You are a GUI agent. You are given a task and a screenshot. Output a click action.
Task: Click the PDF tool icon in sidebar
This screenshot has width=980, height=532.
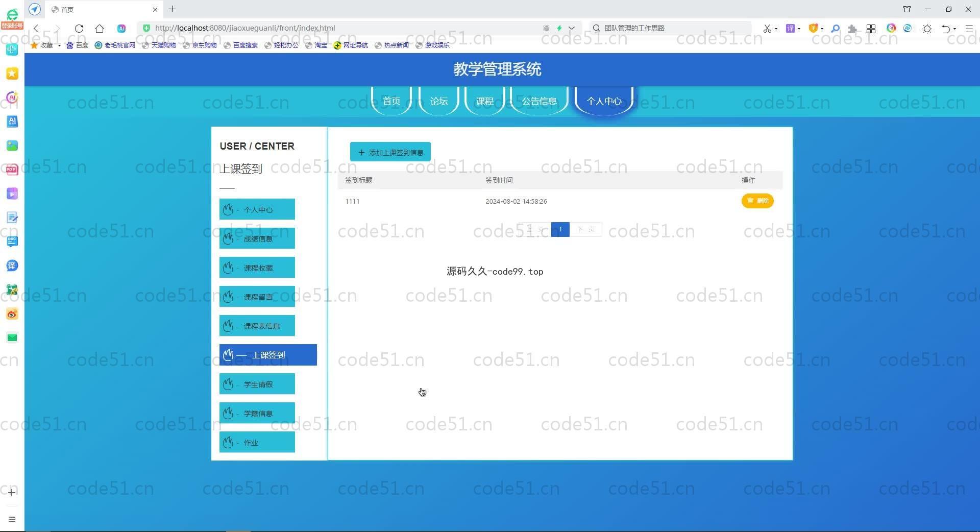(12, 170)
